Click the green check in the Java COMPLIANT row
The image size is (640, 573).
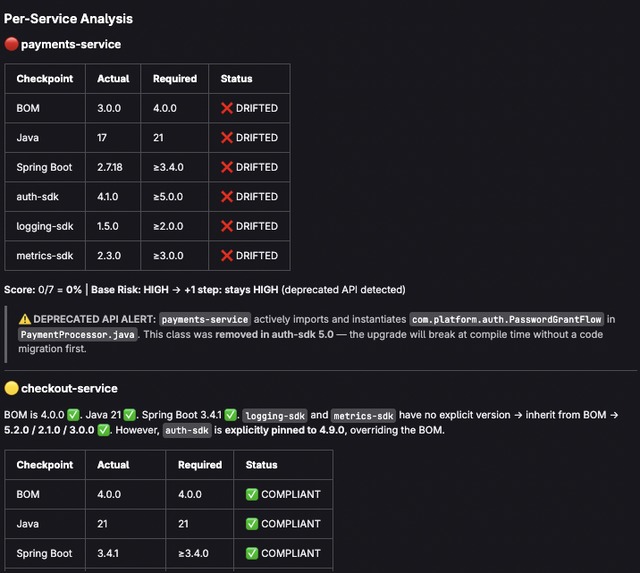point(252,524)
